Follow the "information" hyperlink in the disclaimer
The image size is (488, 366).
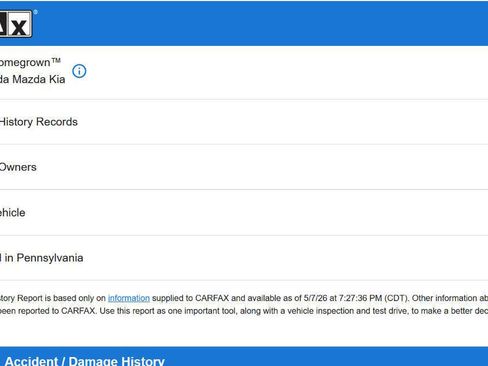pyautogui.click(x=129, y=298)
